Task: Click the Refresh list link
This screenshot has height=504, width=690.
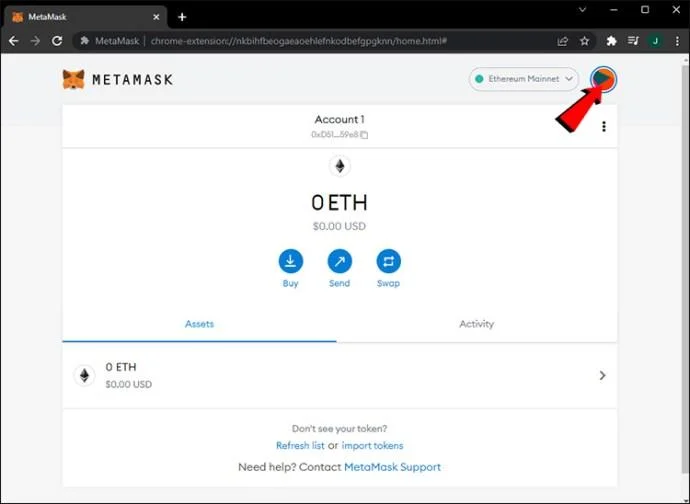Action: click(x=300, y=445)
